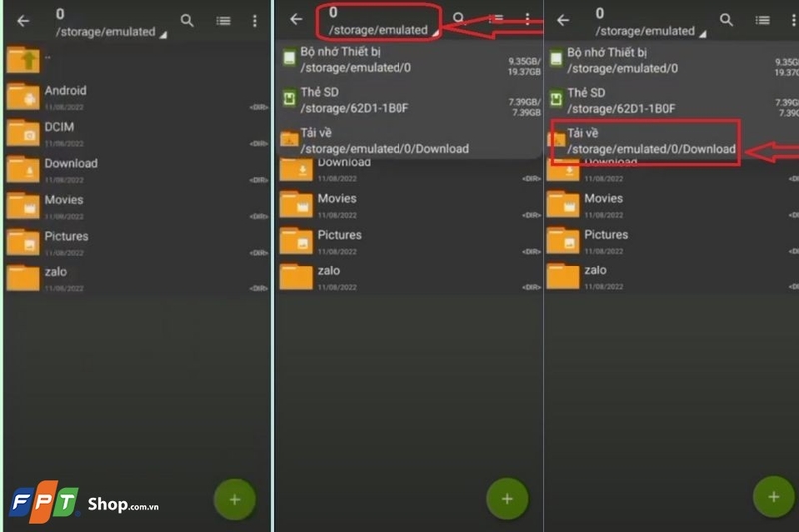The height and width of the screenshot is (532, 799).
Task: Open Pictures folder in left panel
Action: point(137,242)
